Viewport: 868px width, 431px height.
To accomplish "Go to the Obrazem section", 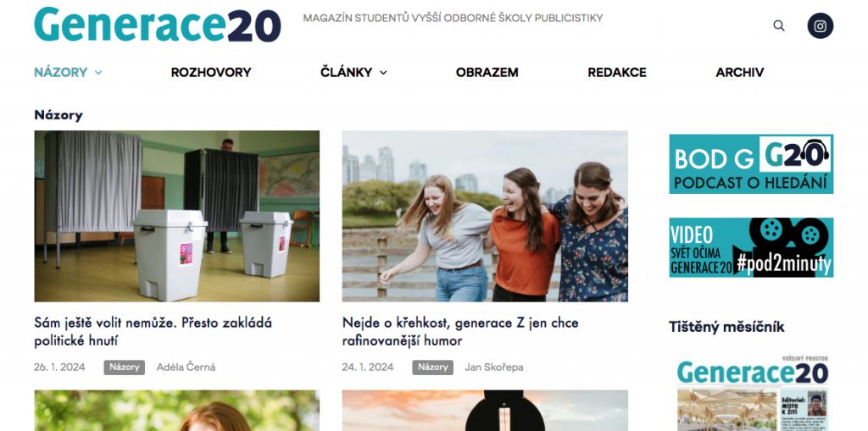I will [x=487, y=73].
